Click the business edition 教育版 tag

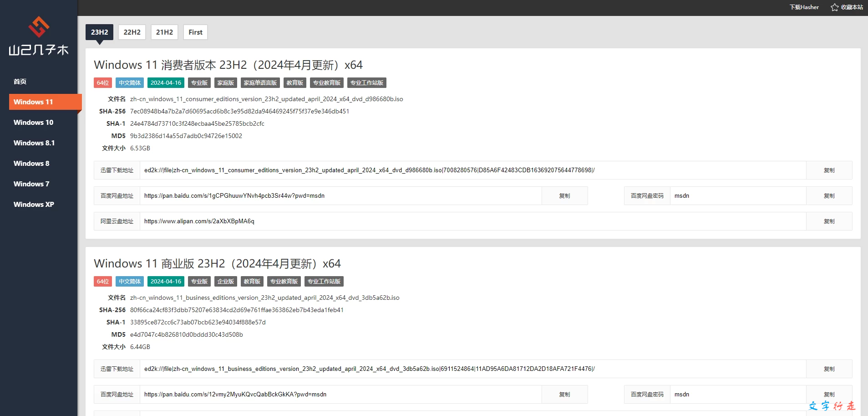[x=252, y=282]
